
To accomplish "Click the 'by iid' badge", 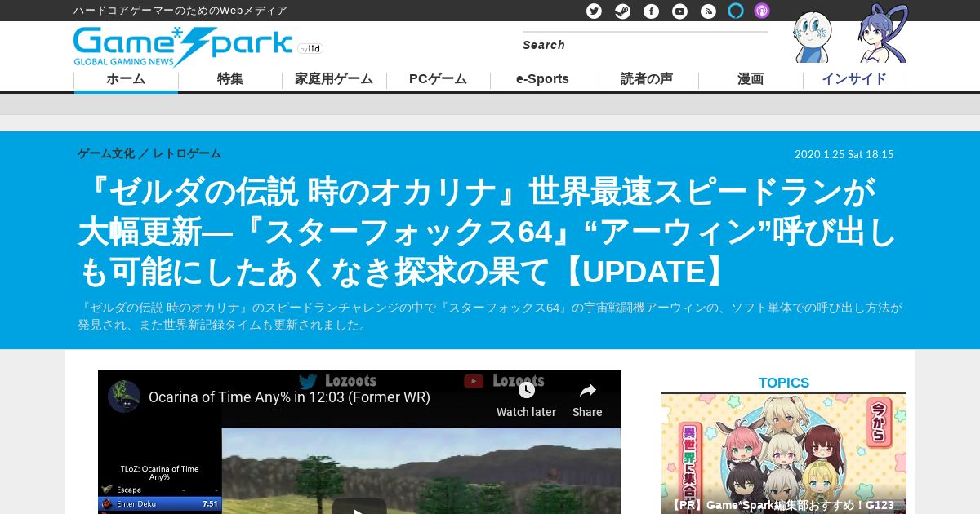I will [x=310, y=48].
